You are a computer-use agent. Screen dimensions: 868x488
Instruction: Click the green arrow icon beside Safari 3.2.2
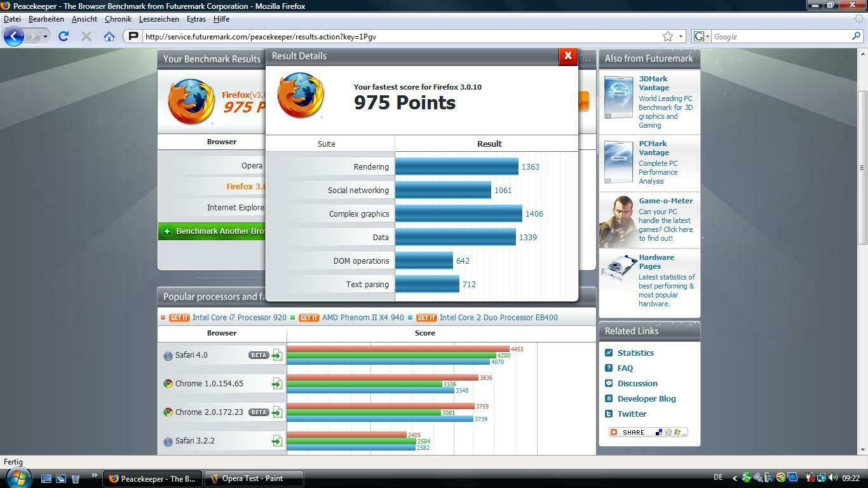pos(277,441)
